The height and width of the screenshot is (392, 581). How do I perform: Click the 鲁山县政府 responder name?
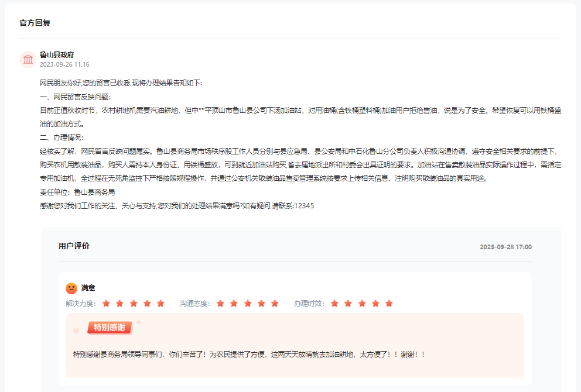57,55
